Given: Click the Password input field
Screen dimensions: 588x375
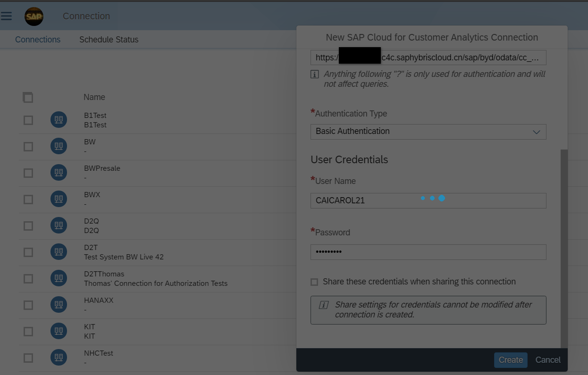Looking at the screenshot, I should click(428, 252).
